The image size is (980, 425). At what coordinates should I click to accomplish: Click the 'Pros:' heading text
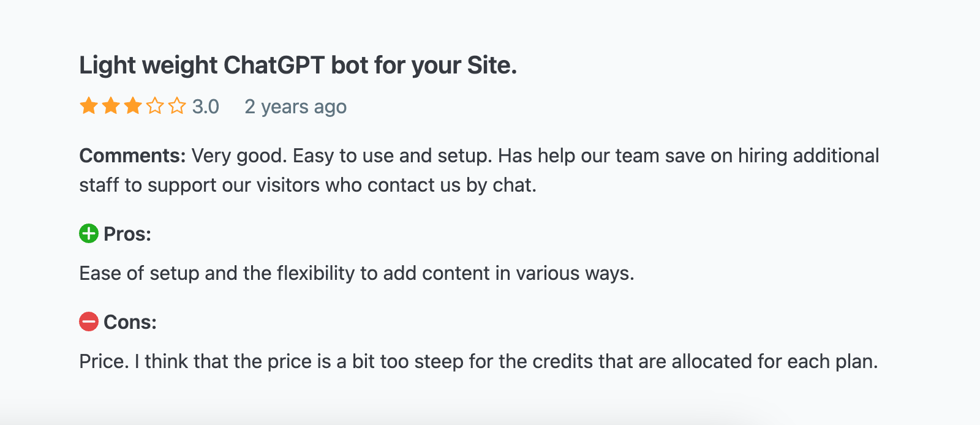coord(127,234)
